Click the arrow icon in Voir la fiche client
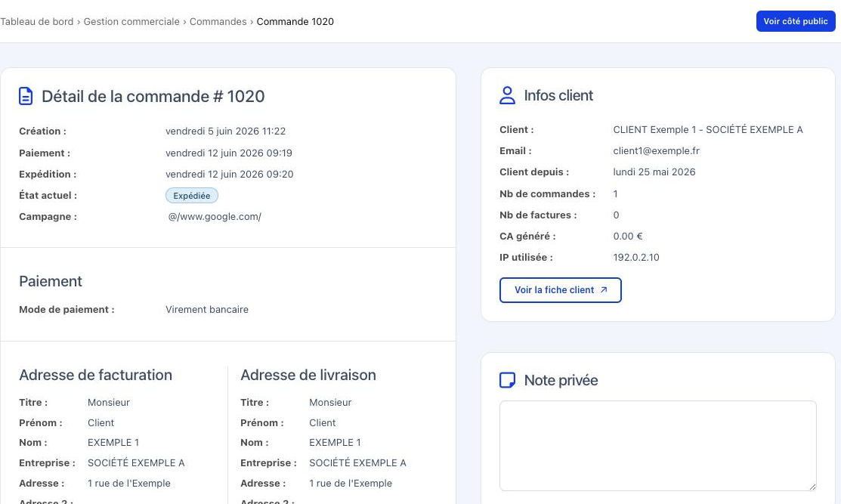 (604, 289)
